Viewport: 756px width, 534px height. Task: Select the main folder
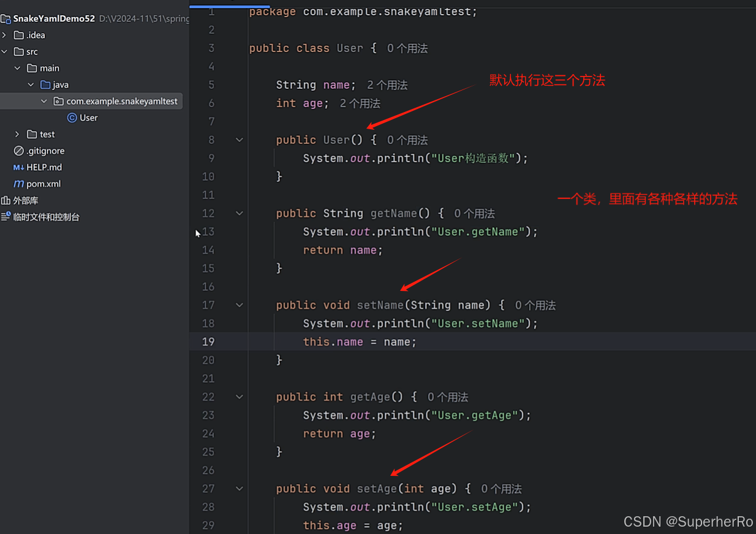[50, 68]
